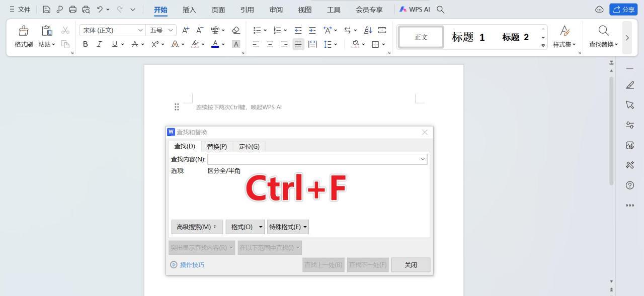Open the 特殊格式 dropdown in dialog
Image resolution: width=644 pixels, height=296 pixels.
point(288,227)
